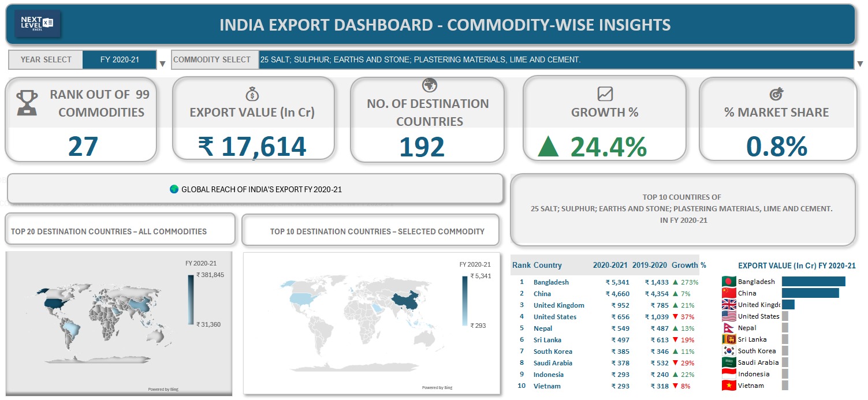Click the Country column header in table
This screenshot has height=400, width=868.
[547, 266]
